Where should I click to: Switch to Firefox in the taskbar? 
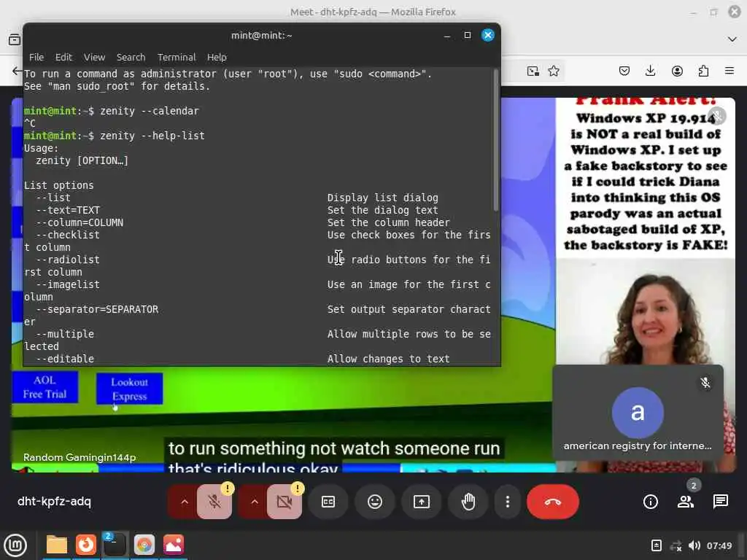86,545
